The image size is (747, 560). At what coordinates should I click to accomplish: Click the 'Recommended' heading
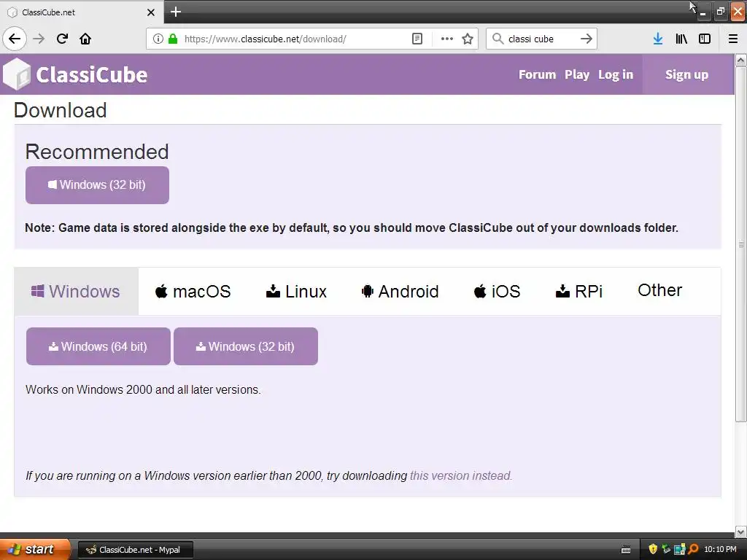97,152
